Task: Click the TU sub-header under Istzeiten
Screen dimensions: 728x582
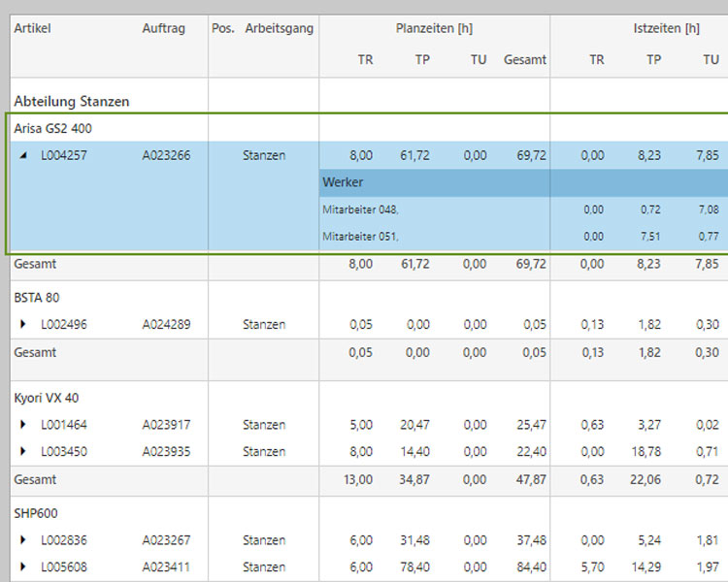Action: click(x=711, y=59)
